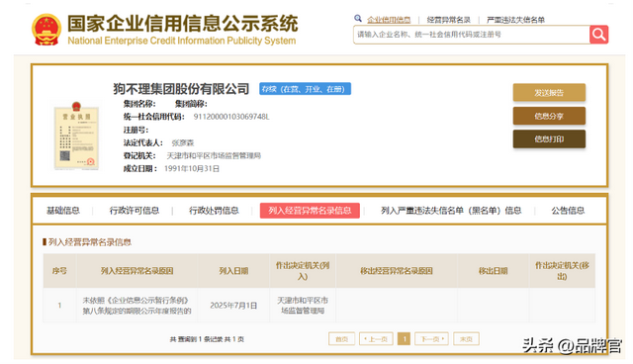This screenshot has width=633, height=364.
Task: Switch to the 行政处罚信息 tab
Action: [x=214, y=211]
